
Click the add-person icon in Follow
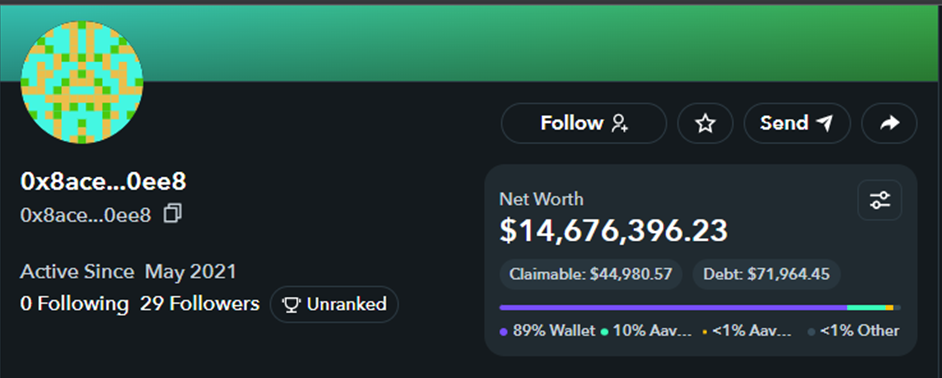pos(619,123)
